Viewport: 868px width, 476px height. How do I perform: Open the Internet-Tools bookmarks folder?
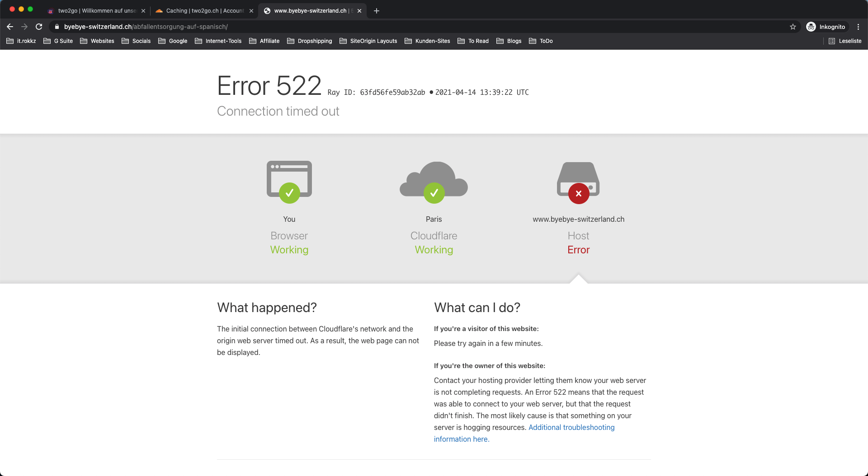pos(218,41)
